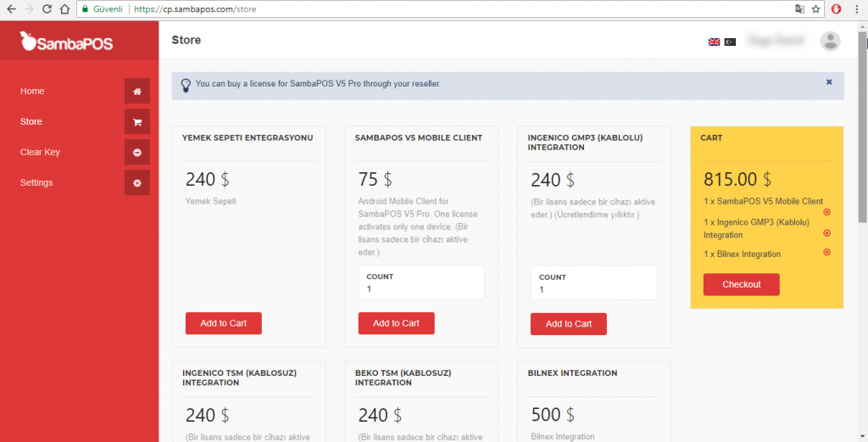Click the lightbulb icon in banner

coord(186,86)
